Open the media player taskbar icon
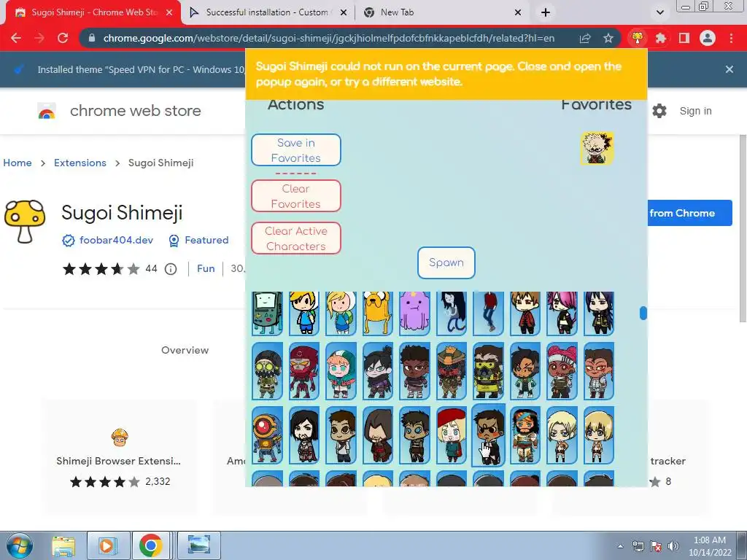 (108, 545)
